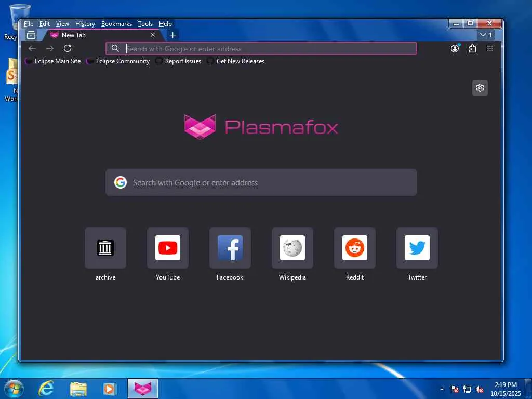The height and width of the screenshot is (399, 532).
Task: Open a new tab with plus button
Action: [x=172, y=35]
